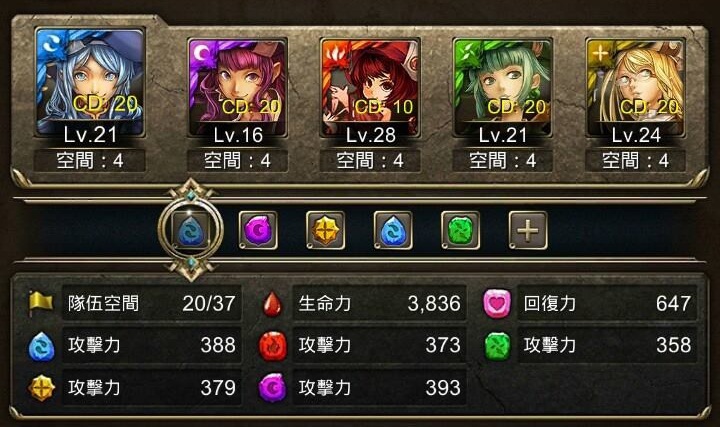
Task: Click the pink heart recovery icon
Action: tap(497, 303)
